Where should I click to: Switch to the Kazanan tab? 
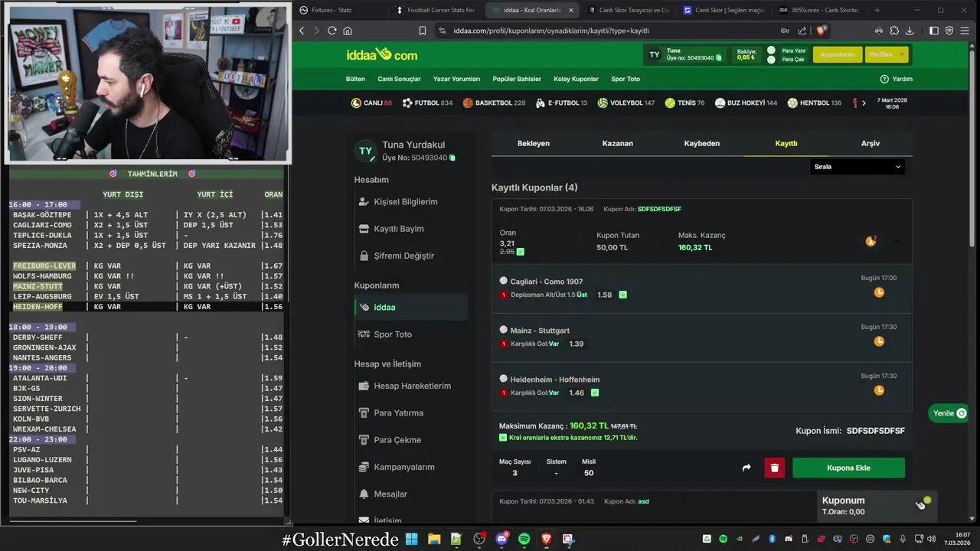(618, 143)
